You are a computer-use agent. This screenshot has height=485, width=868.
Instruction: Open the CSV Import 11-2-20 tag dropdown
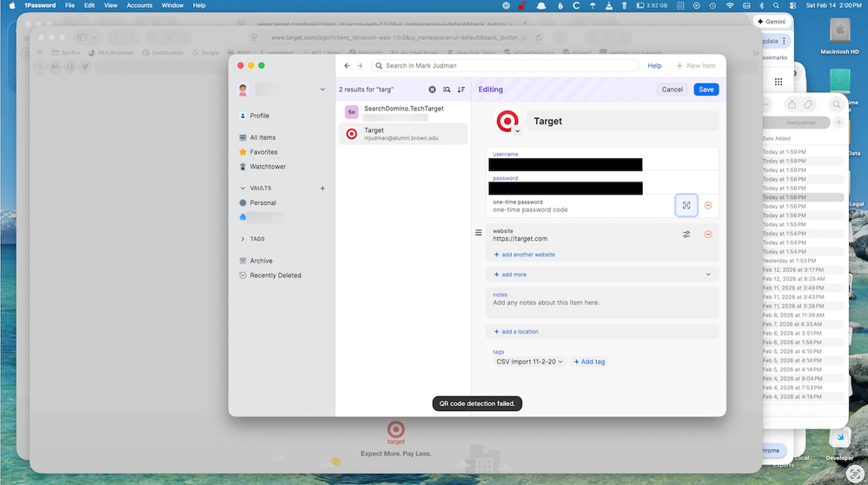(530, 362)
